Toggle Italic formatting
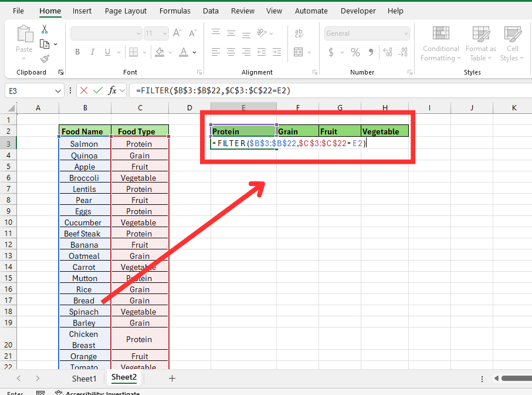The image size is (532, 395). click(93, 52)
